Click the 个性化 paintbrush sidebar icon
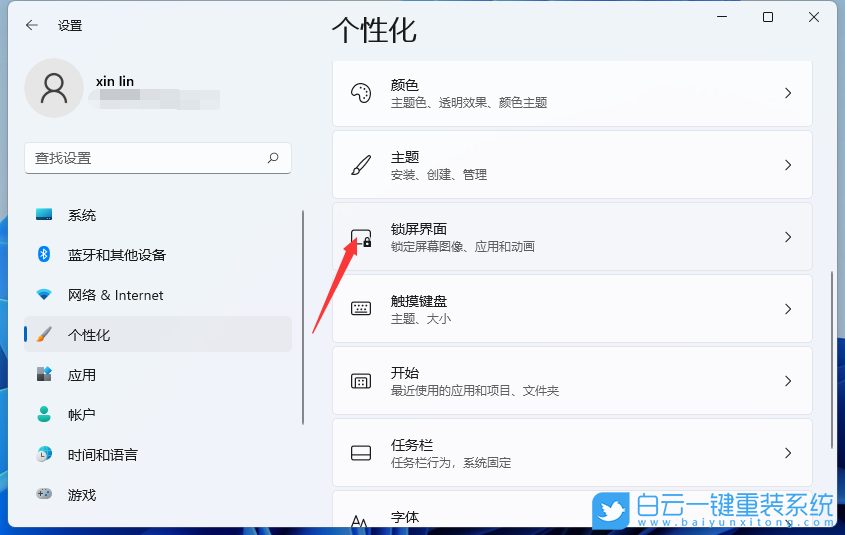The width and height of the screenshot is (845, 535). (x=44, y=334)
